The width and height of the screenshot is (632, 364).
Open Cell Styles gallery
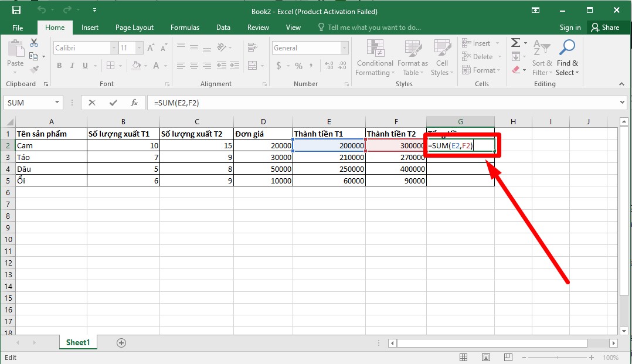click(441, 57)
